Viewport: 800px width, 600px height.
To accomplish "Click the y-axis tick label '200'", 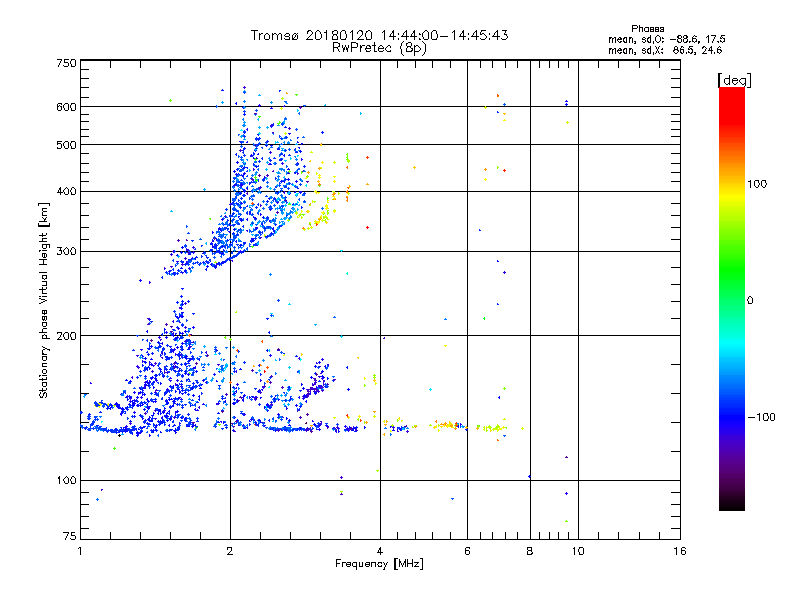I will click(x=66, y=336).
